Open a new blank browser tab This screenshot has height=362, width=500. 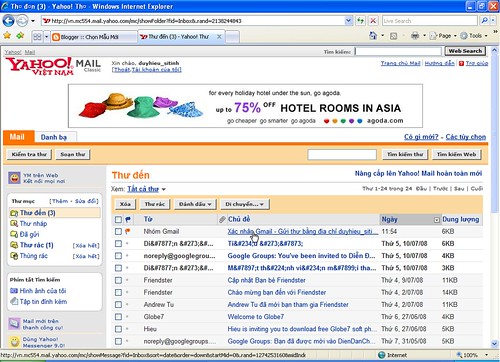(x=232, y=37)
